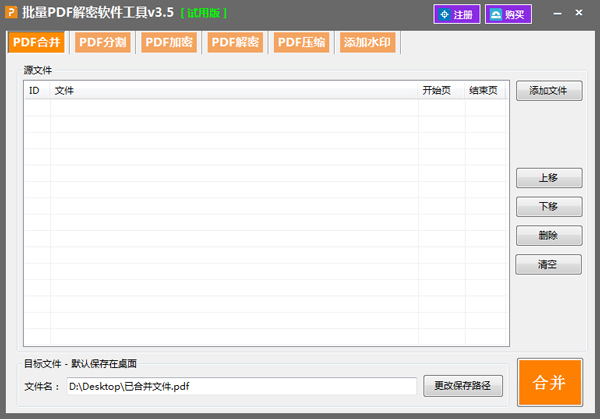Open the PDF压缩 tab

click(x=301, y=42)
